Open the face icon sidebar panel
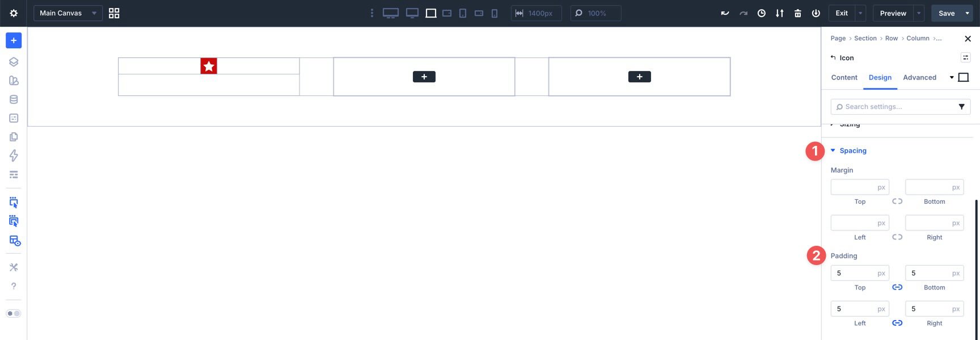This screenshot has width=980, height=340. (x=14, y=118)
